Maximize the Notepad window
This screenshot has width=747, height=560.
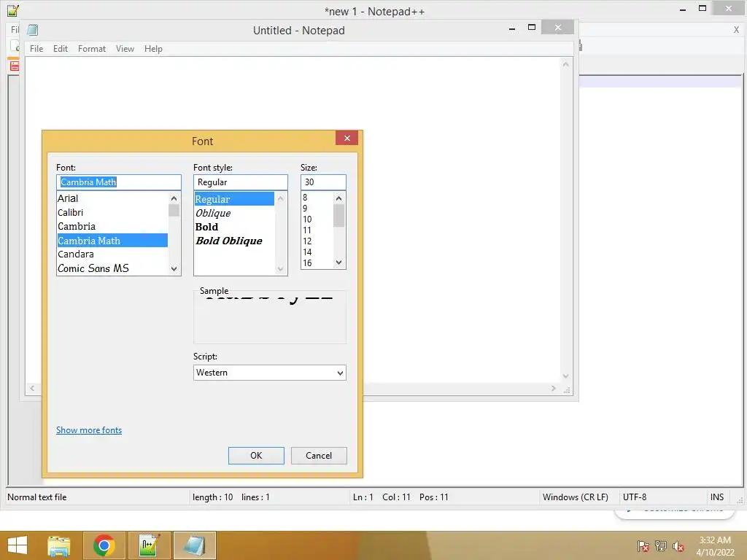tap(532, 28)
